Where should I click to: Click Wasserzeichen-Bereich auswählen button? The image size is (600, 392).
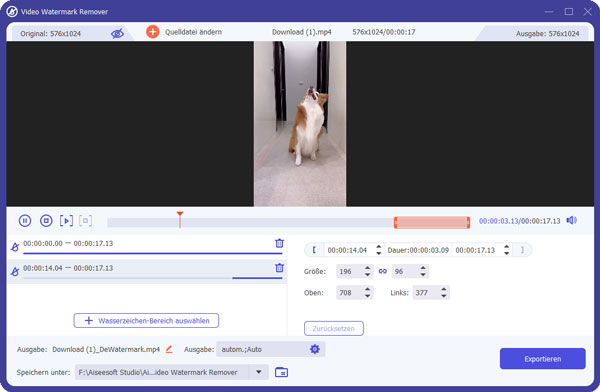point(146,320)
